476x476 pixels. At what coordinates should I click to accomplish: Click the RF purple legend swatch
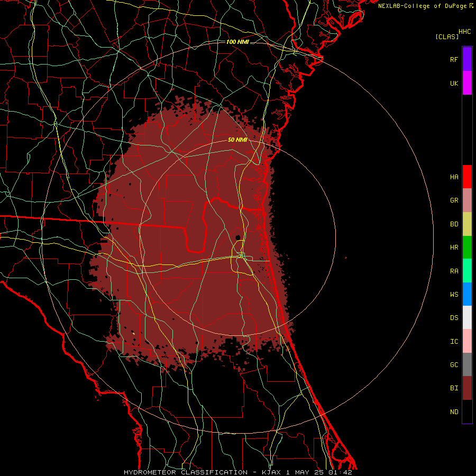(467, 59)
